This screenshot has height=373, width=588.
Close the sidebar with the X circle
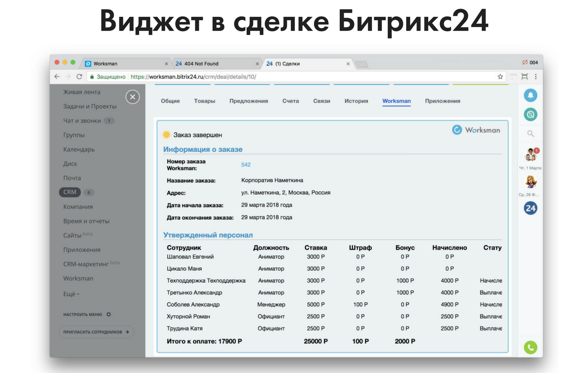tap(132, 97)
